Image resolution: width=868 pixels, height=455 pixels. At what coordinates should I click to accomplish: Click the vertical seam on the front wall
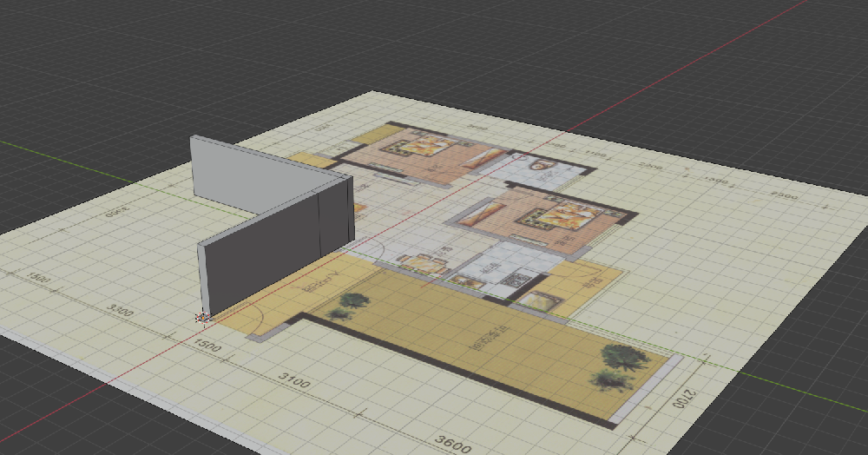319,227
